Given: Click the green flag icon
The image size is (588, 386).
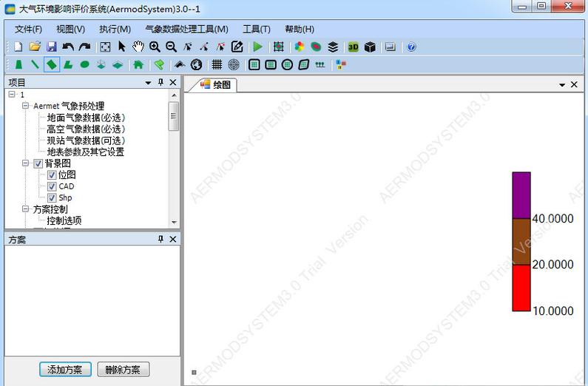Looking at the screenshot, I should coord(159,64).
